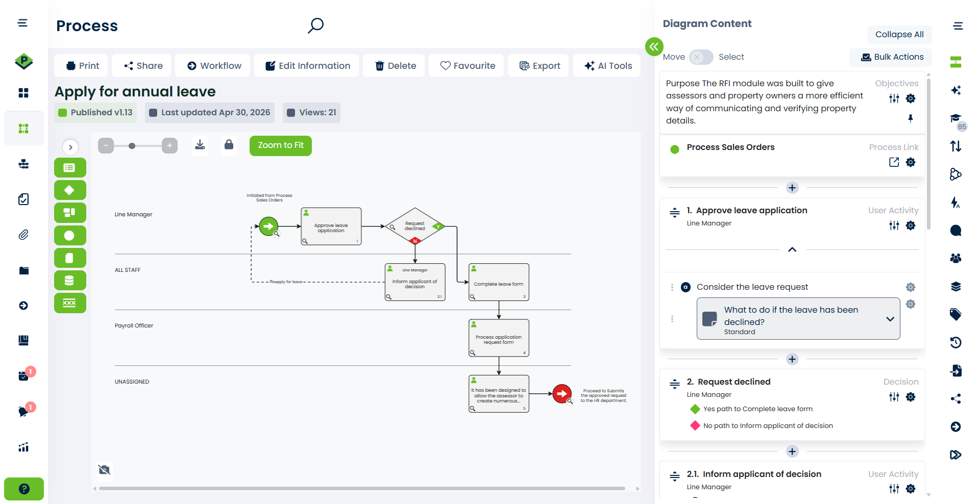Collapse the Diagram Content panel with double chevron
980x504 pixels.
654,46
